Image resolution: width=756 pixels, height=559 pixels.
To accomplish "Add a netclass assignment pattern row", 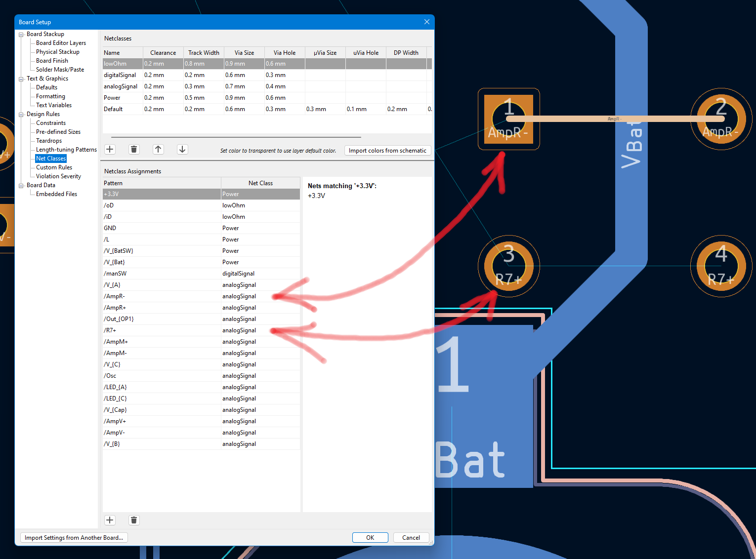I will pos(110,520).
